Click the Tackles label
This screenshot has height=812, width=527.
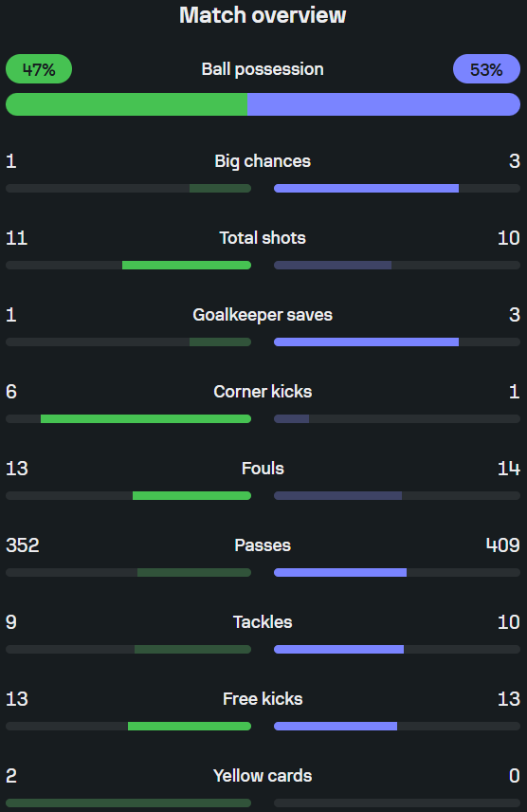click(x=263, y=622)
